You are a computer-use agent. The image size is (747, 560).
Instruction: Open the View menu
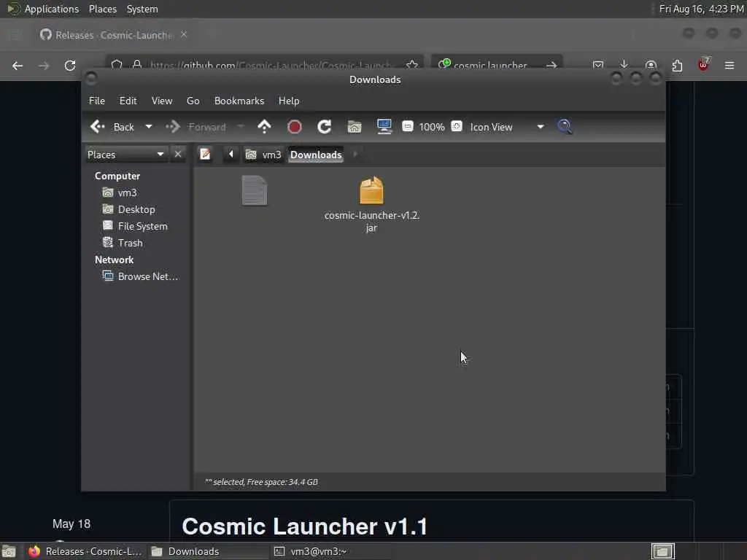tap(162, 101)
